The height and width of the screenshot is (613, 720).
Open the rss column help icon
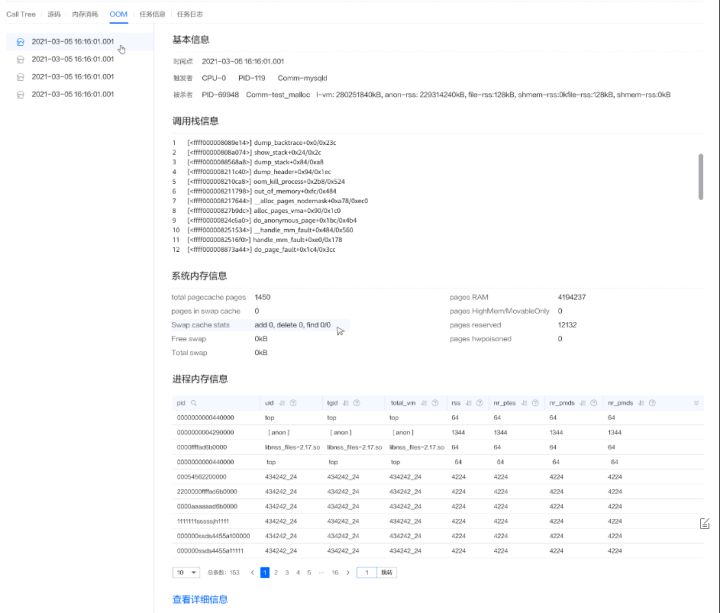479,403
